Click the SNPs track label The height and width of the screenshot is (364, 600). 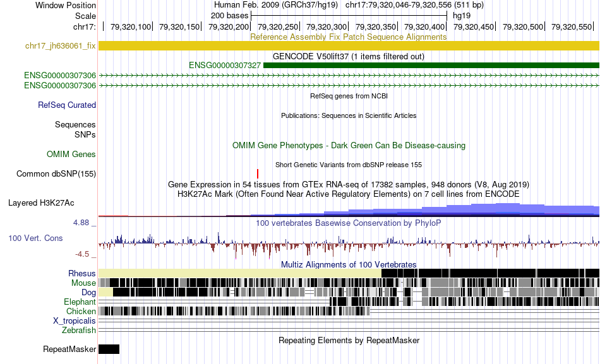(x=85, y=134)
